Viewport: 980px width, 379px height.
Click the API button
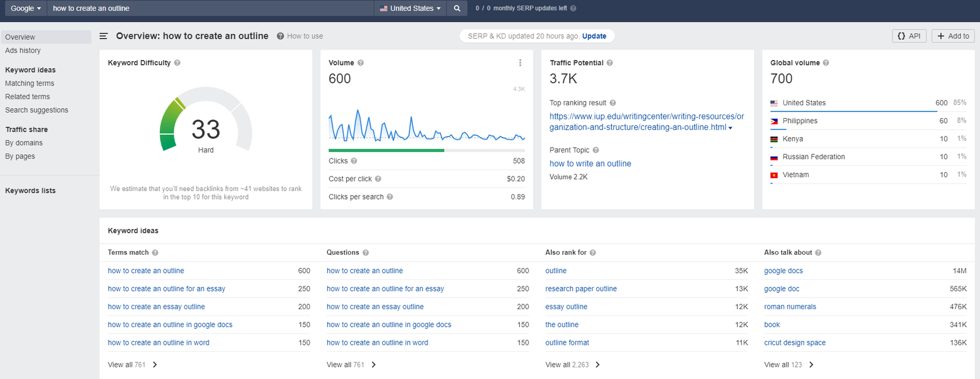point(909,36)
